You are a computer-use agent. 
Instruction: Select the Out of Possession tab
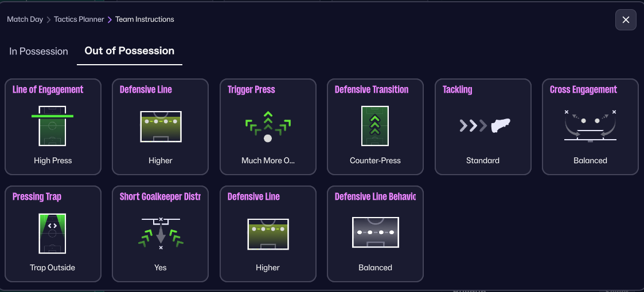(130, 51)
